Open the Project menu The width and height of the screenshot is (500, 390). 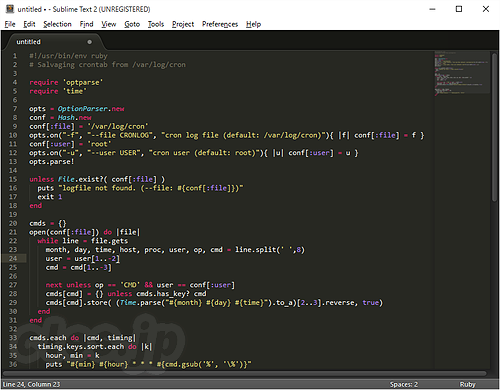tap(183, 24)
